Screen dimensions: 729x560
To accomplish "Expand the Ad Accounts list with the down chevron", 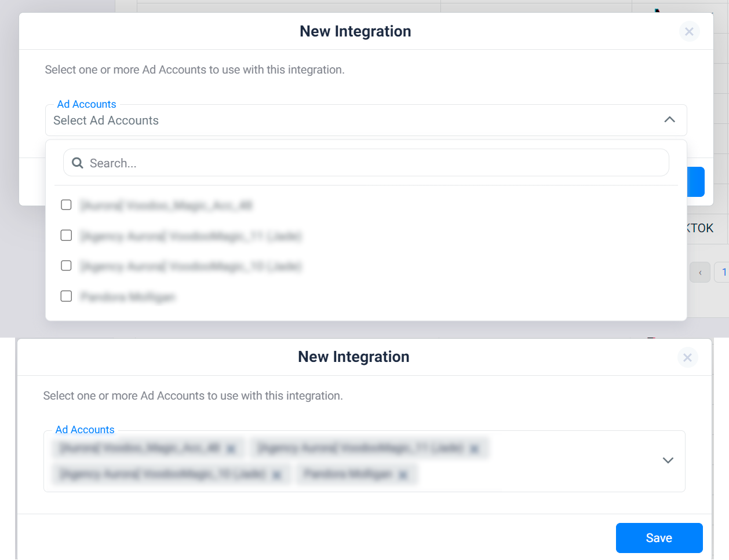I will [x=668, y=460].
